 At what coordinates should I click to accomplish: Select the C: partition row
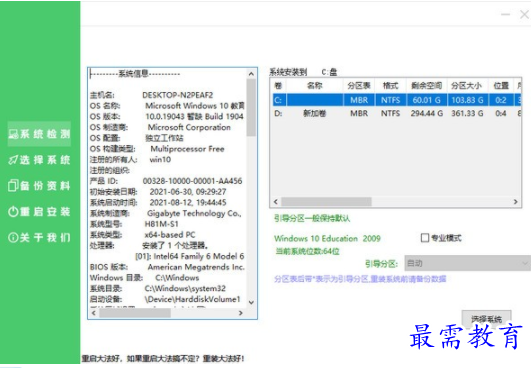pyautogui.click(x=397, y=100)
